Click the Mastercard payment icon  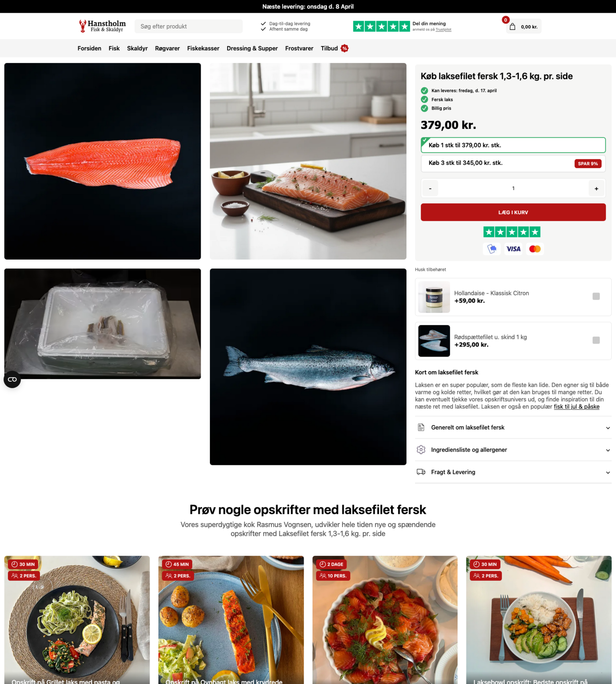535,249
